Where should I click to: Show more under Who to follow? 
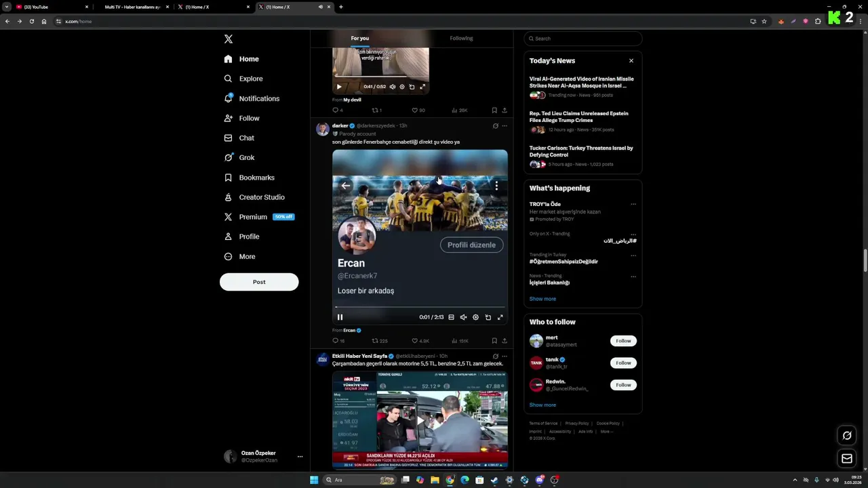(542, 405)
